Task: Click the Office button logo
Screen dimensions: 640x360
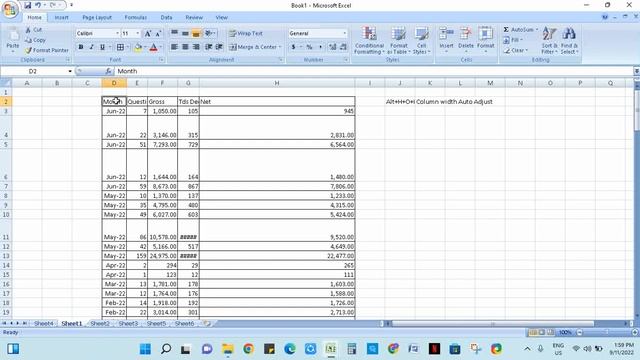Action: click(x=10, y=9)
